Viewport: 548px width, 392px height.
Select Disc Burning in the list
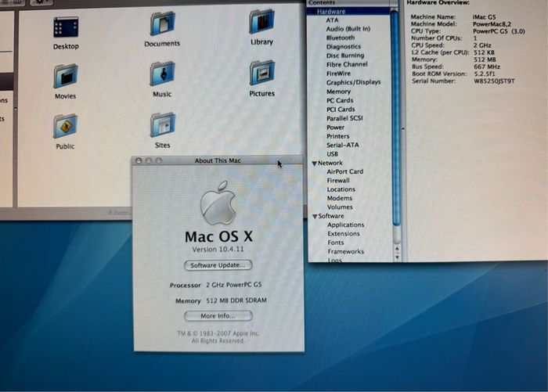click(x=345, y=56)
